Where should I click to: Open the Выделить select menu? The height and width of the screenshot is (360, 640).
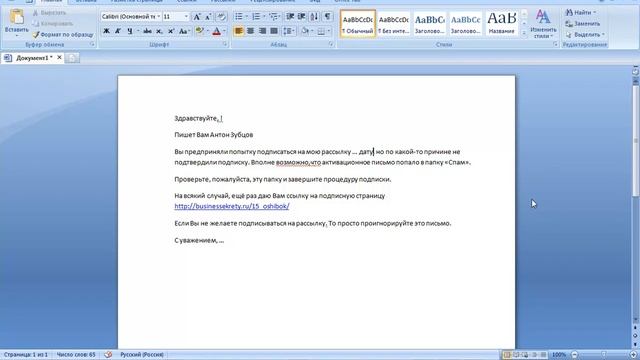click(x=585, y=35)
